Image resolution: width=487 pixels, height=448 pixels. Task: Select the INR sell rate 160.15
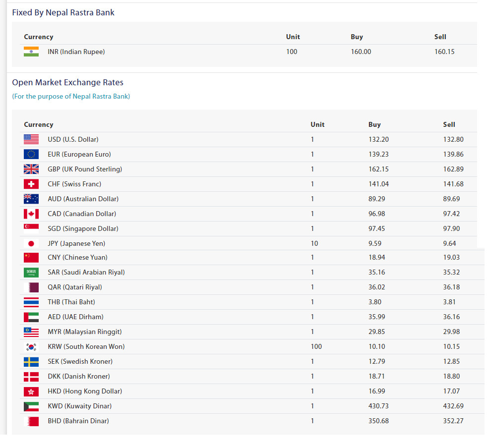(x=444, y=52)
